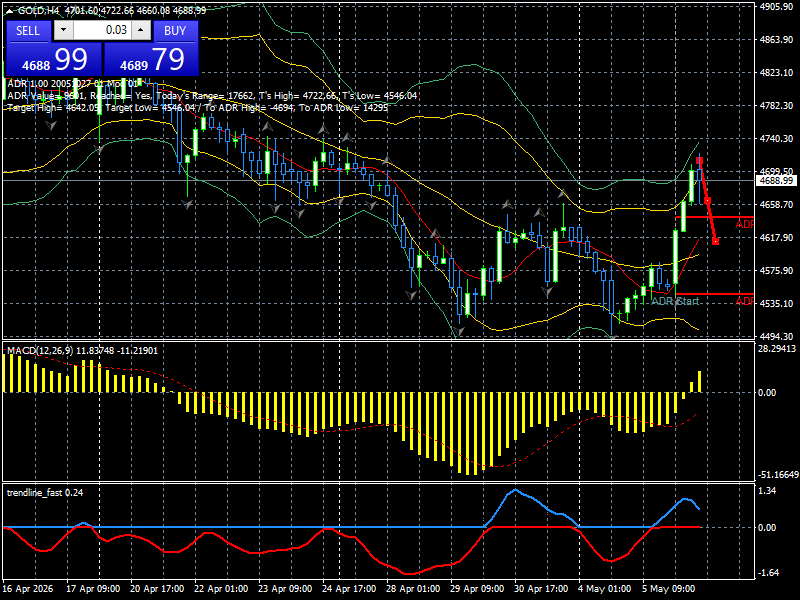Click the 29 Apr 09:00 time label
This screenshot has height=600, width=800.
tap(478, 588)
